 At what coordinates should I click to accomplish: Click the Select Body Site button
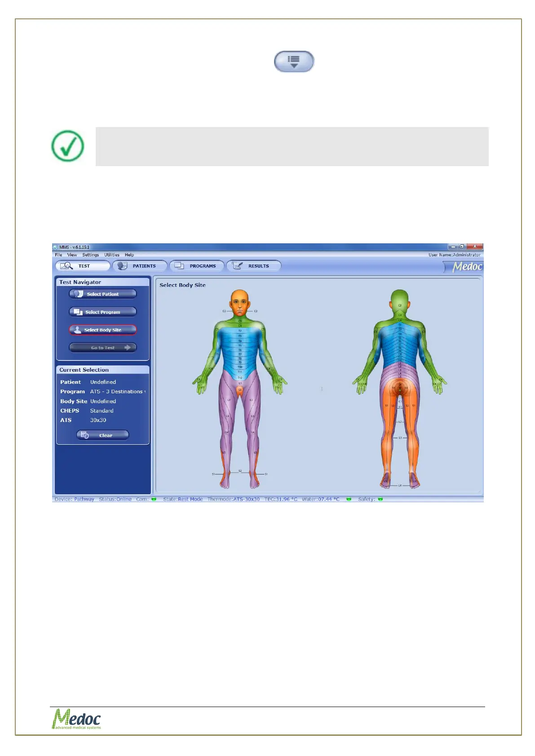pyautogui.click(x=103, y=330)
